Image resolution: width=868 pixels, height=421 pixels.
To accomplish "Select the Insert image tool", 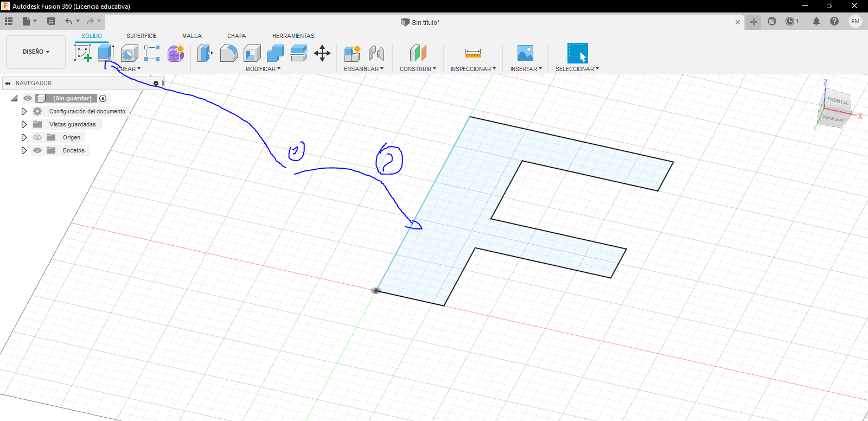I will (525, 53).
